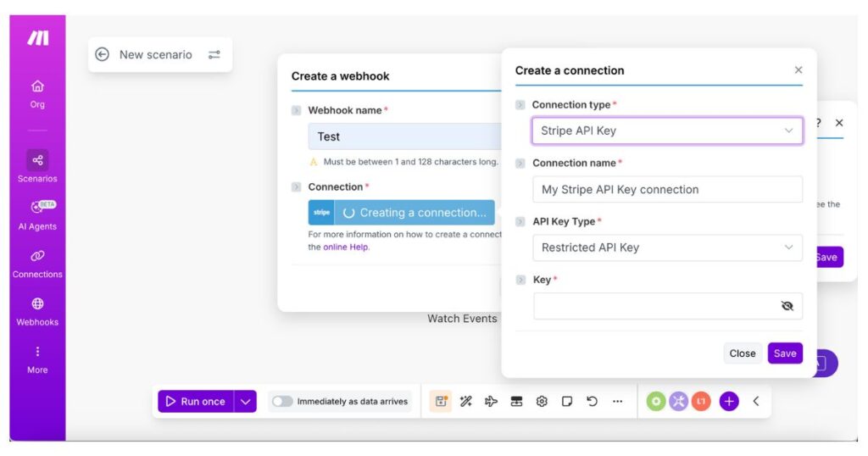Image resolution: width=868 pixels, height=456 pixels.
Task: Click the auto-align magic wand icon
Action: click(x=466, y=401)
